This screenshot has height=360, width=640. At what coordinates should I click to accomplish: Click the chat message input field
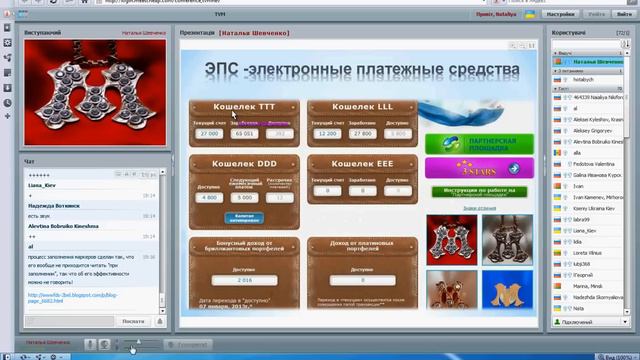pos(69,321)
